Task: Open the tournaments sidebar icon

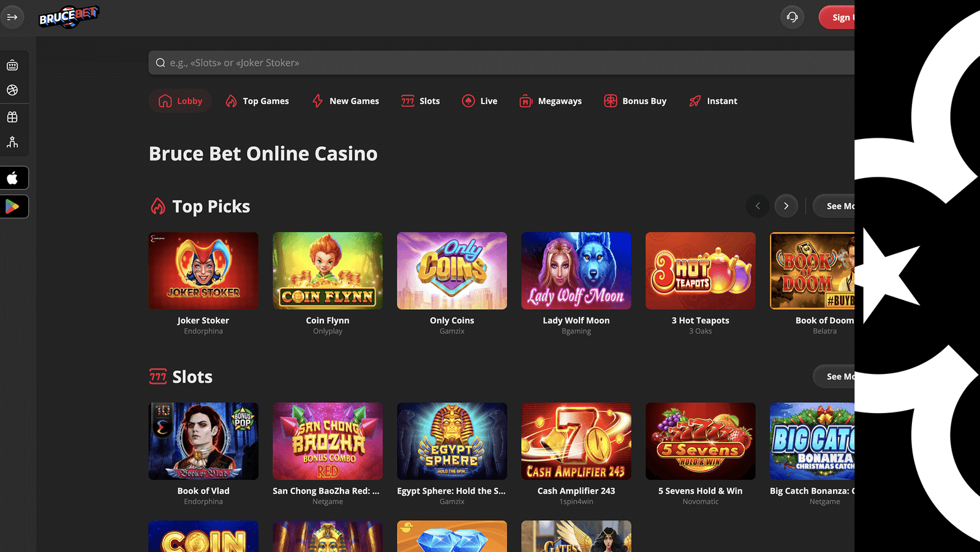Action: click(x=12, y=142)
